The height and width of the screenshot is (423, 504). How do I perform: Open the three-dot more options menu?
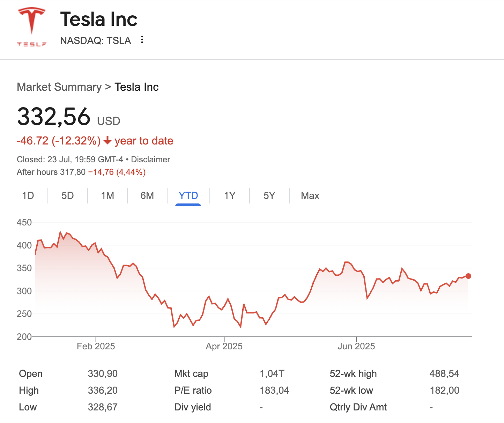tap(142, 40)
